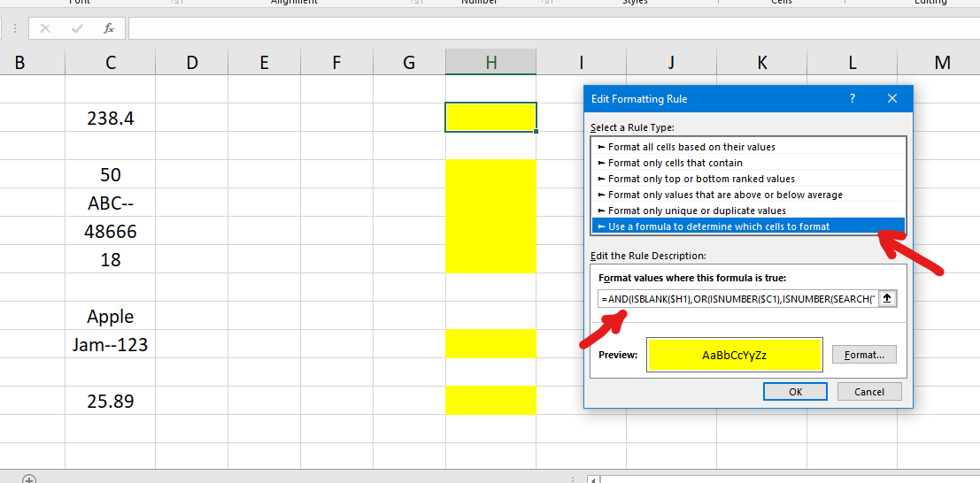Screen dimensions: 980x483
Task: Select column E header
Action: click(x=264, y=62)
